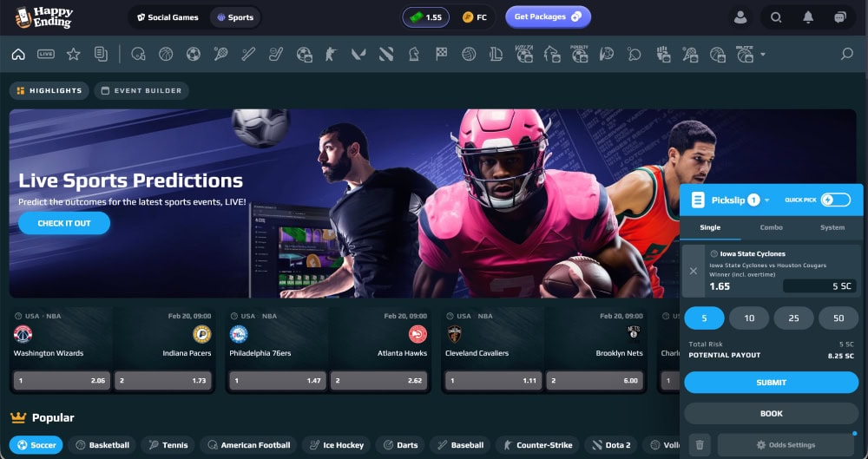Select chess knight icon in sports bar

tap(413, 55)
